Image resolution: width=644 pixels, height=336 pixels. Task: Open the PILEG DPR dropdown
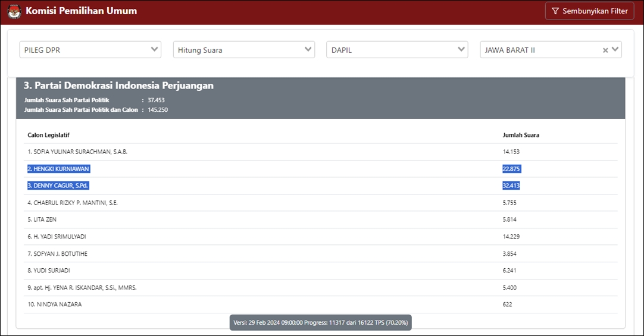[x=90, y=49]
